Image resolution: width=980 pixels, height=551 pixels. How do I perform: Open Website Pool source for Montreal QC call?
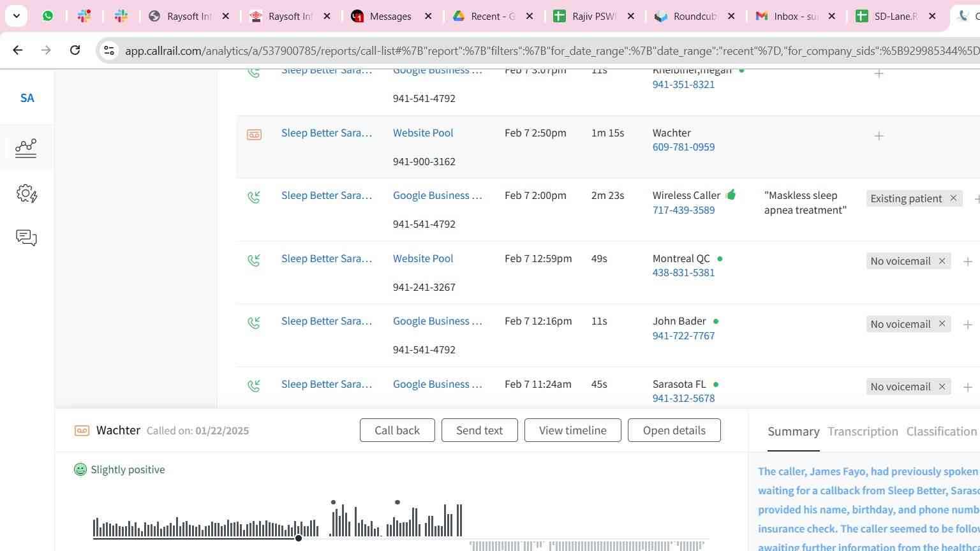click(423, 258)
